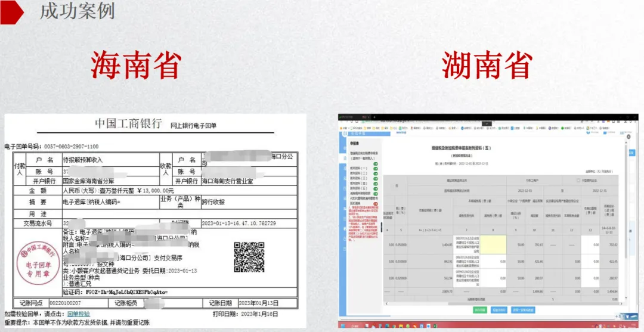Click the down arrow of the form's vertical scrollbar
Screen dimensions: 644x332
point(626,297)
